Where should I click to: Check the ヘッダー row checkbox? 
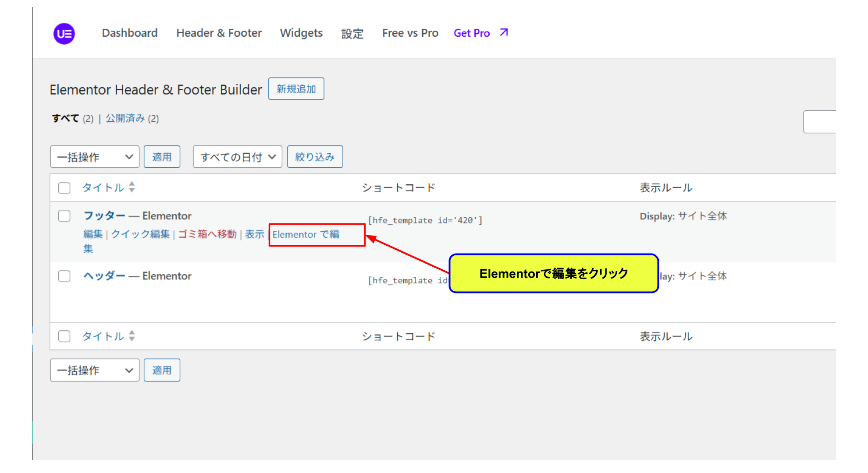[x=64, y=276]
